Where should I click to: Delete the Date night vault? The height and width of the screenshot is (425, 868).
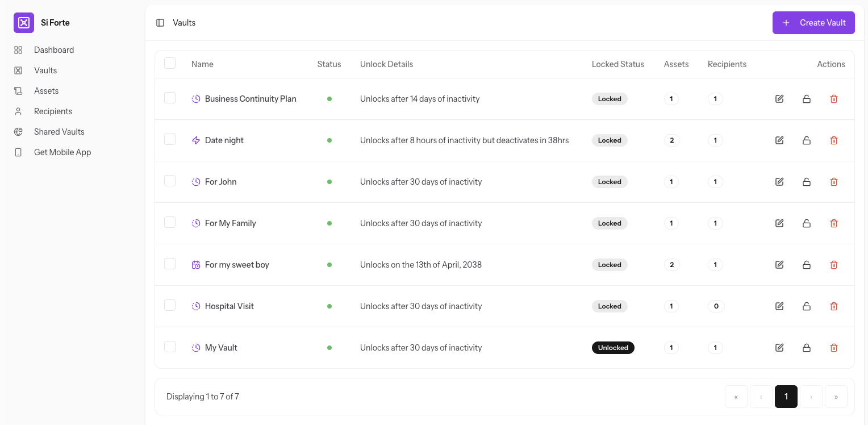coord(834,140)
